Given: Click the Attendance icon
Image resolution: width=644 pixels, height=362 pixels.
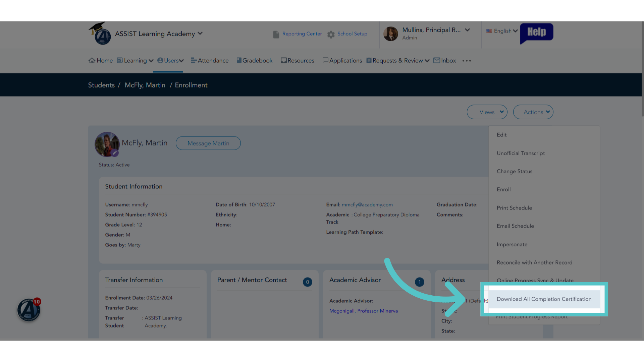Looking at the screenshot, I should click(194, 61).
